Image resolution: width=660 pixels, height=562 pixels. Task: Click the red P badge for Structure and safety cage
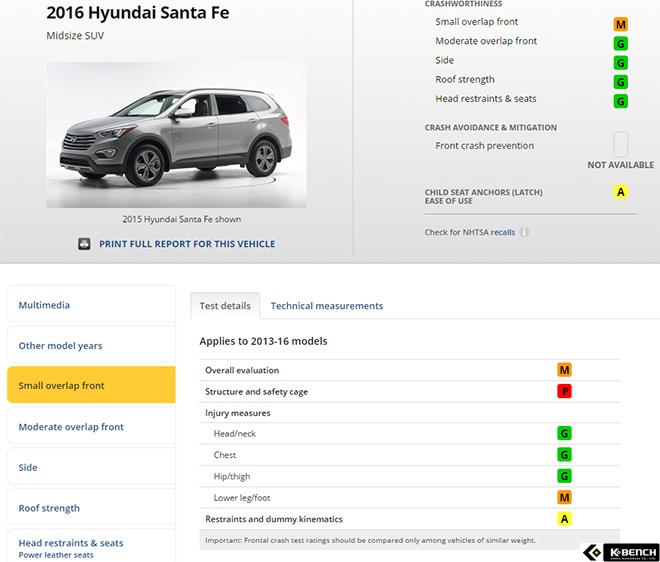point(564,392)
